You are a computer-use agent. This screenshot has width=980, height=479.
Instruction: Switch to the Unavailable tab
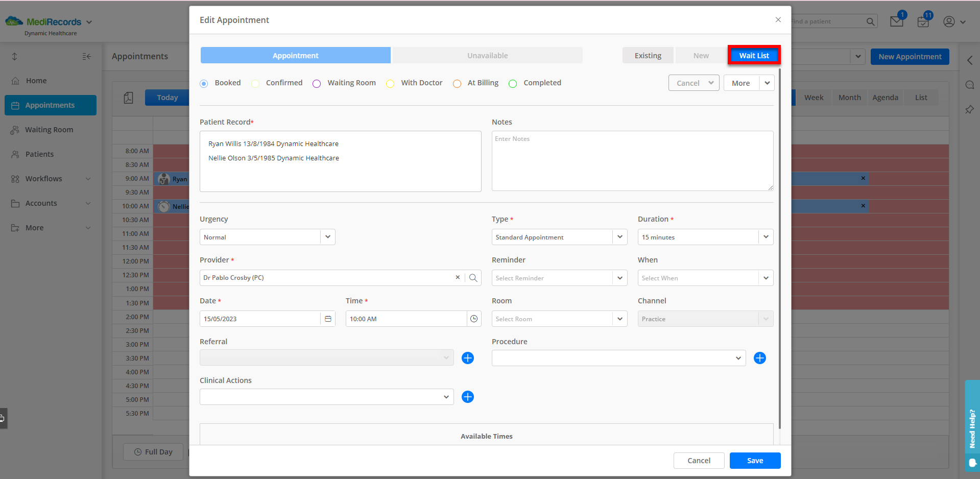pyautogui.click(x=488, y=55)
